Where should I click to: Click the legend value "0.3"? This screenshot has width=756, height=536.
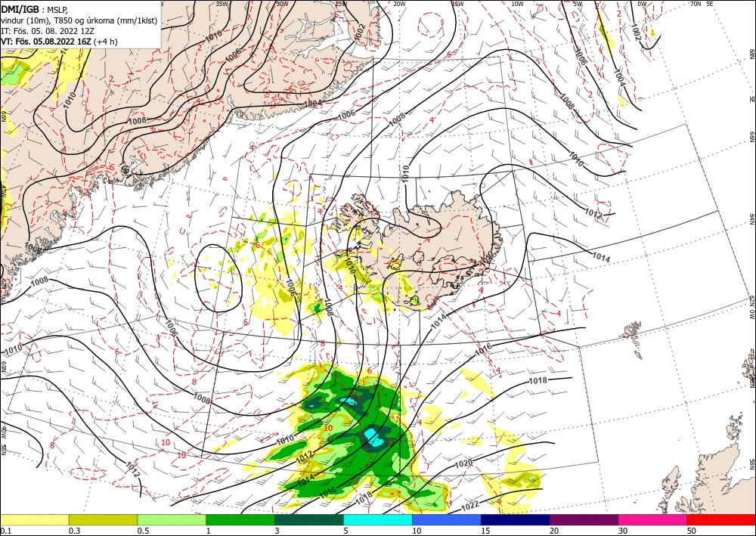74,531
